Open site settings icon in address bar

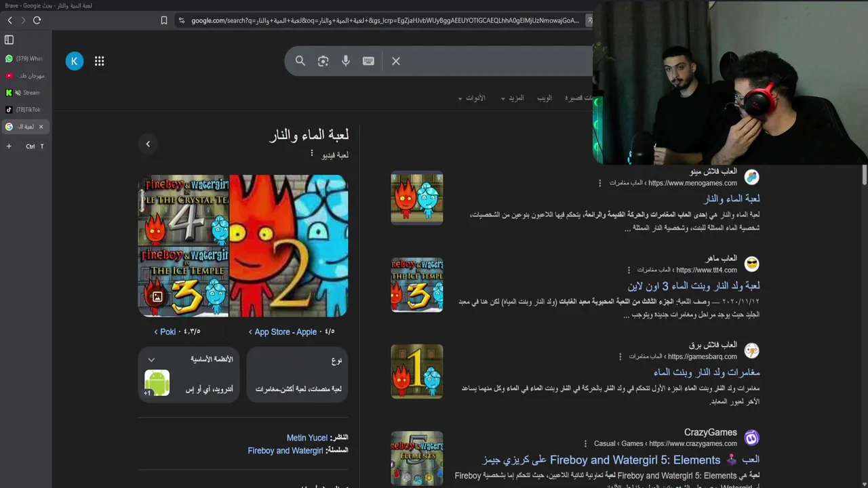pos(181,20)
